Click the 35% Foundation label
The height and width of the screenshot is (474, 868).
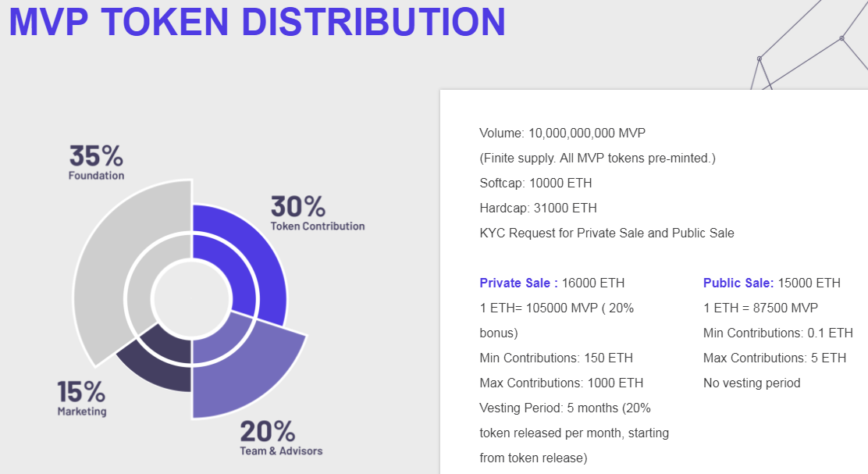[x=96, y=162]
